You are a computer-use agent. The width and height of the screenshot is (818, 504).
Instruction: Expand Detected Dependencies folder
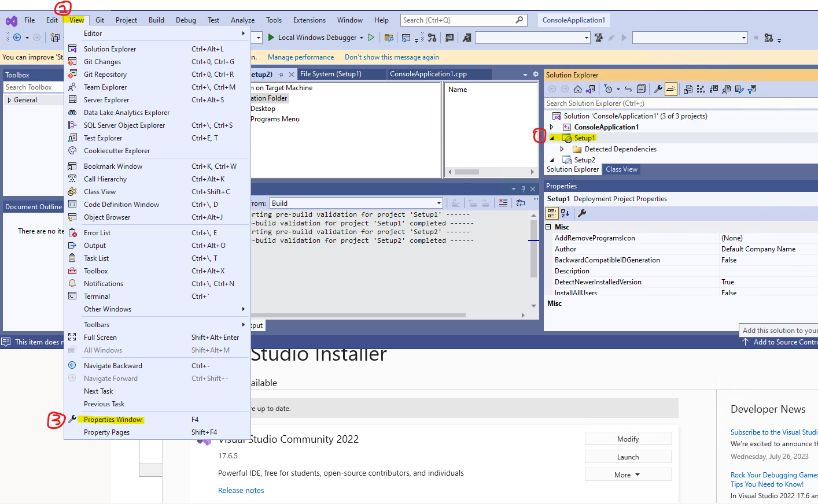pyautogui.click(x=562, y=149)
